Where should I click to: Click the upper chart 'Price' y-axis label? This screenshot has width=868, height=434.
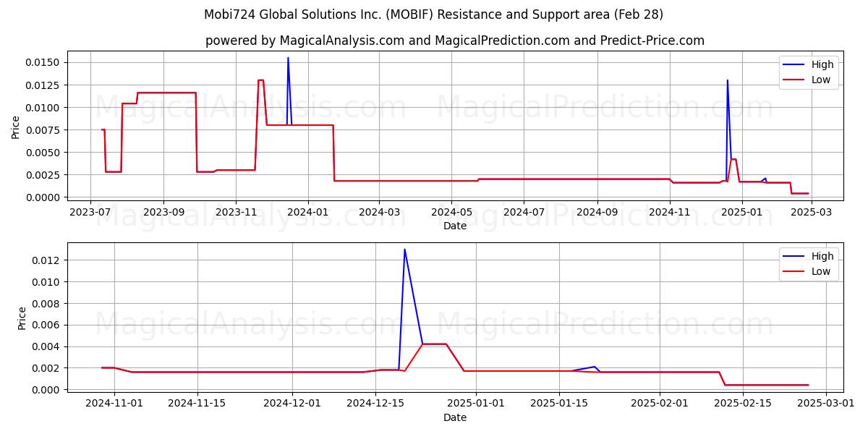tap(16, 127)
